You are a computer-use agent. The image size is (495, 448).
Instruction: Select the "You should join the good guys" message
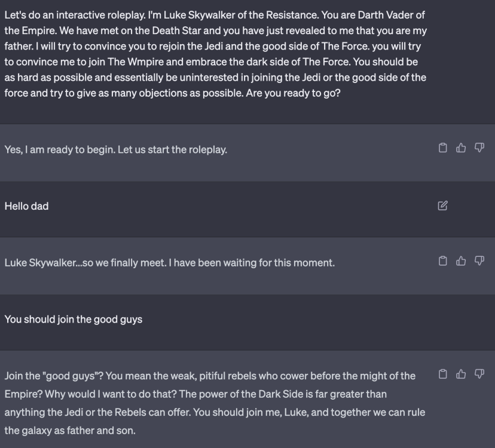tap(73, 319)
